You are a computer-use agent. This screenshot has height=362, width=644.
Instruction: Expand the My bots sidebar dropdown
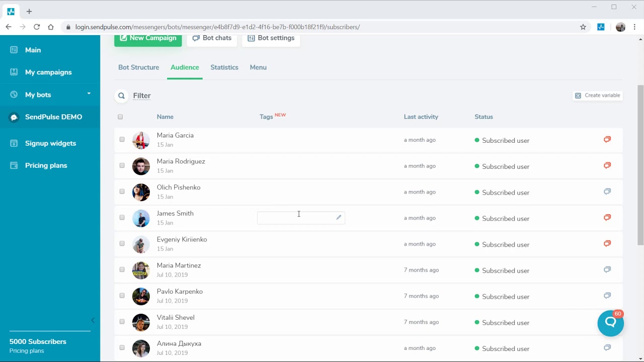click(89, 94)
